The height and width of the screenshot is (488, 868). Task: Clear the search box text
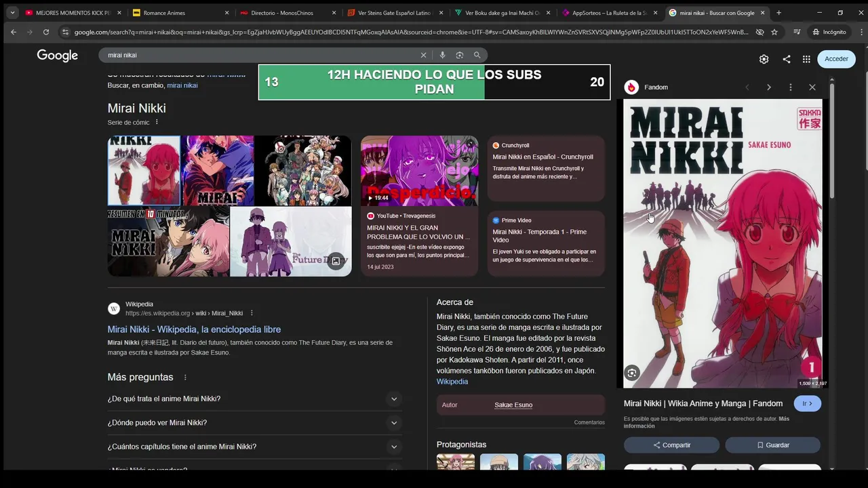pyautogui.click(x=424, y=55)
